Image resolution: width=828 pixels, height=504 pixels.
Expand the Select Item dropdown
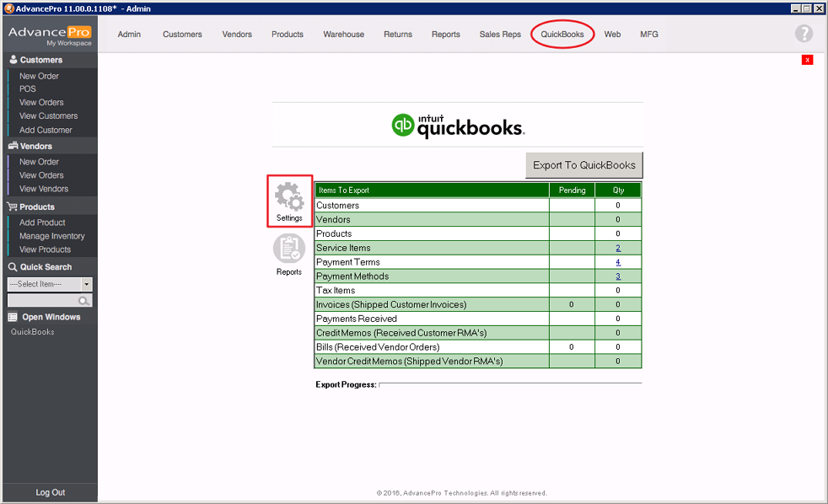pyautogui.click(x=87, y=285)
